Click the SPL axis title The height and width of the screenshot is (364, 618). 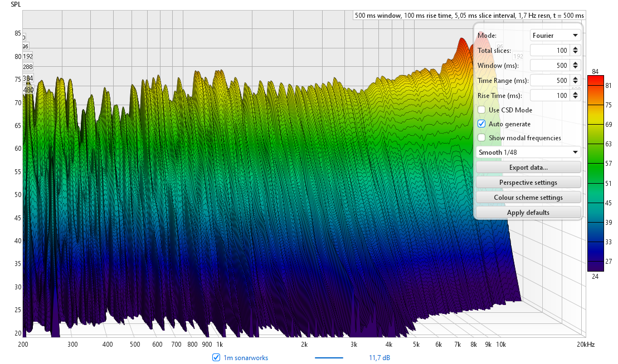click(x=16, y=4)
